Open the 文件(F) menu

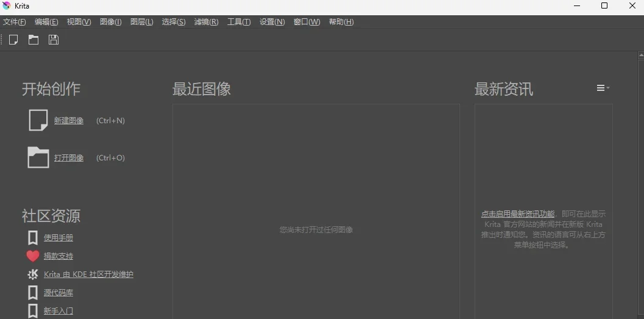click(15, 22)
